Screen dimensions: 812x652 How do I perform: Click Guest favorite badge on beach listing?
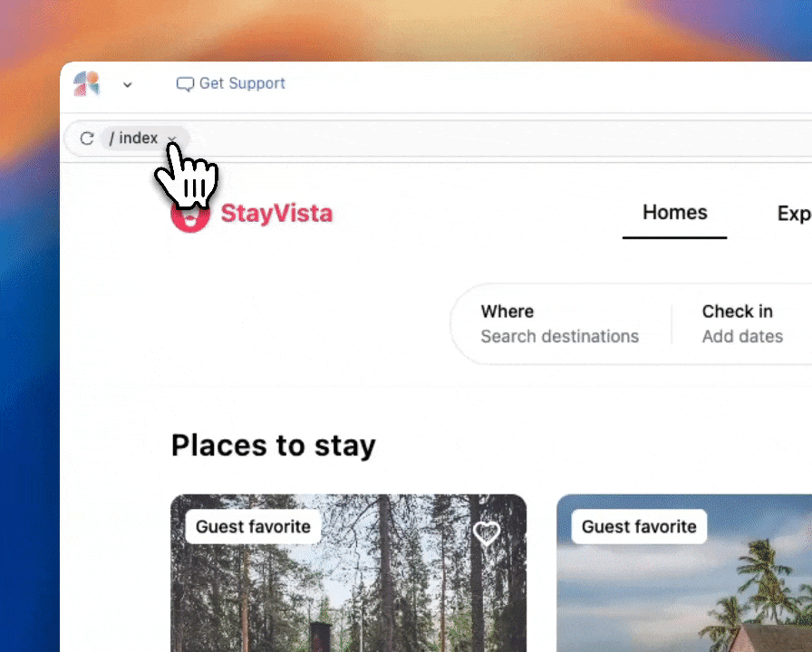tap(639, 527)
